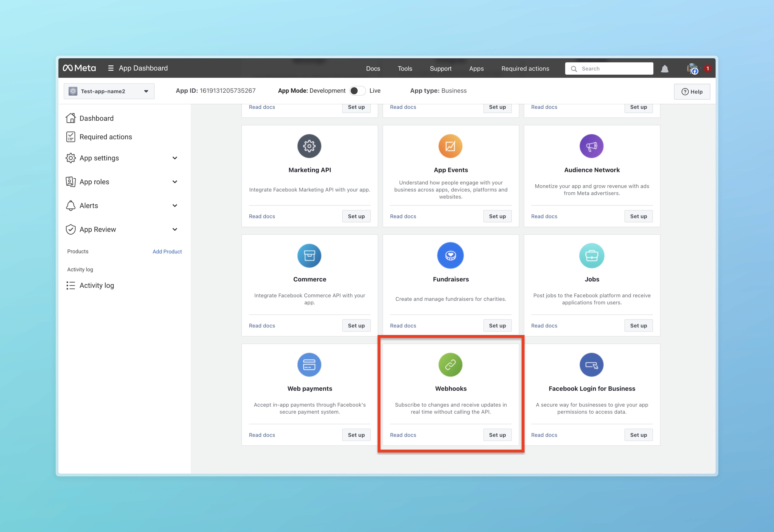
Task: Open the Test-app-name2 app selector dropdown
Action: 109,91
